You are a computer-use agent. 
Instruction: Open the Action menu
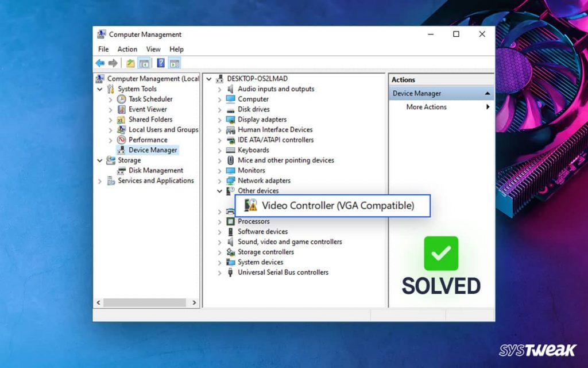click(x=127, y=49)
